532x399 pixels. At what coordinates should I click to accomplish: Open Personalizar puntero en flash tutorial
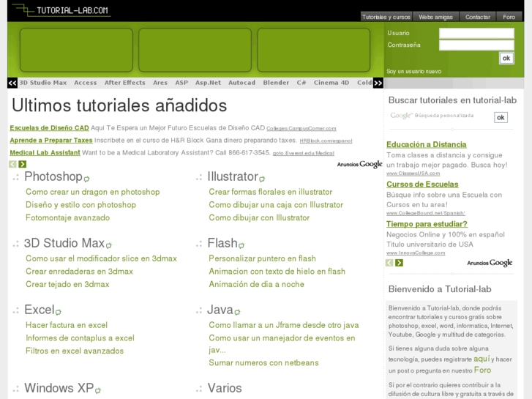[262, 258]
